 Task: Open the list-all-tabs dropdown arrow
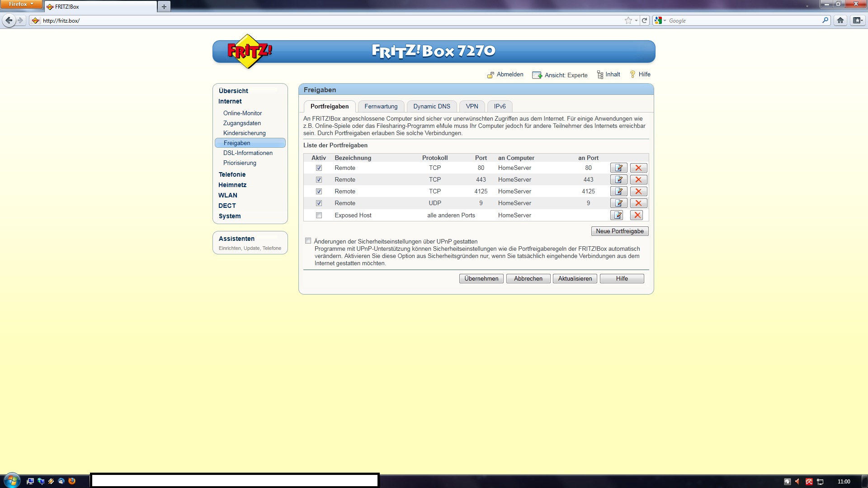pos(807,6)
